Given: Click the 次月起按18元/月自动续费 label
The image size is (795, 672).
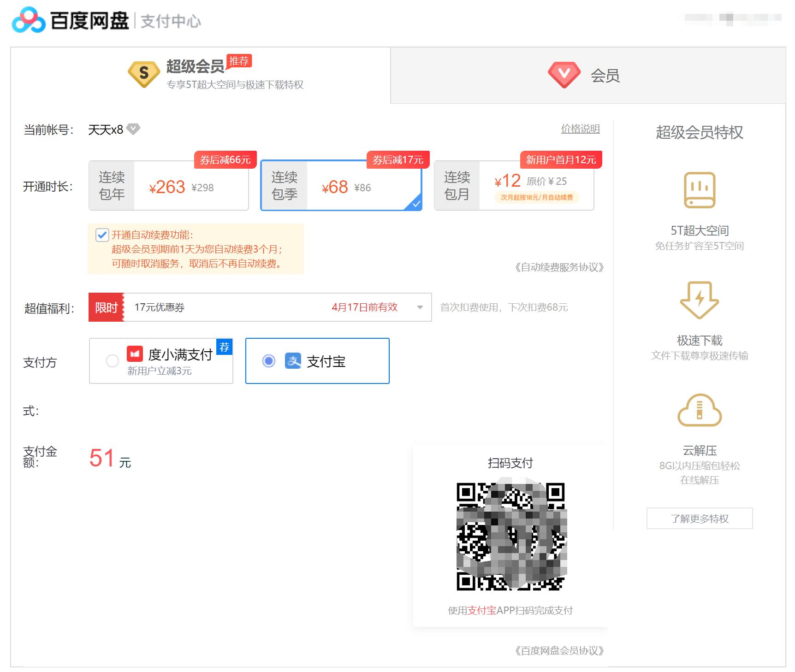Looking at the screenshot, I should click(x=537, y=197).
